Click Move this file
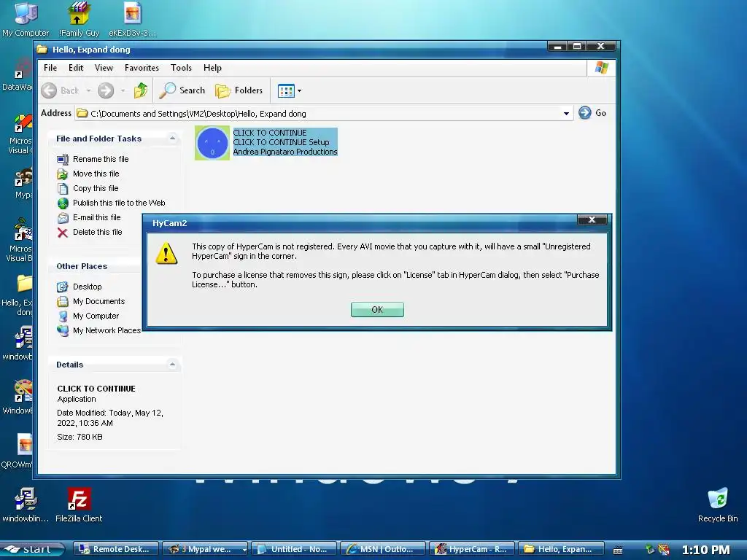This screenshot has width=747, height=560. coord(88,174)
